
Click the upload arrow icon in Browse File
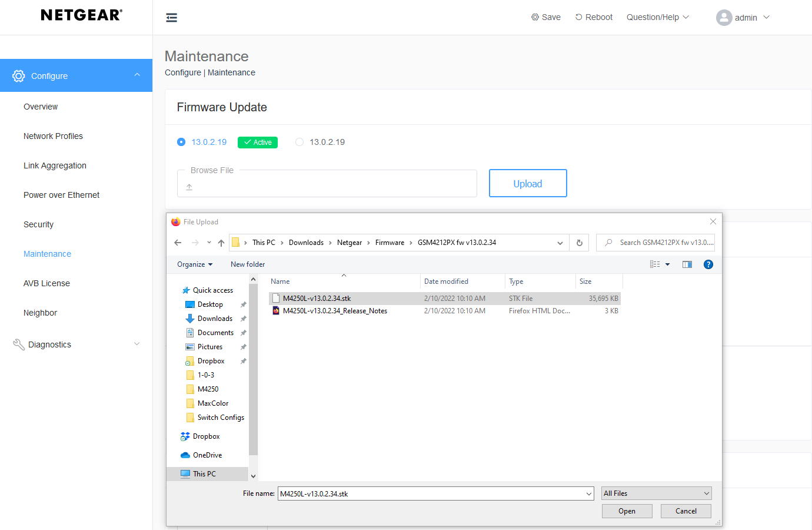pyautogui.click(x=189, y=187)
